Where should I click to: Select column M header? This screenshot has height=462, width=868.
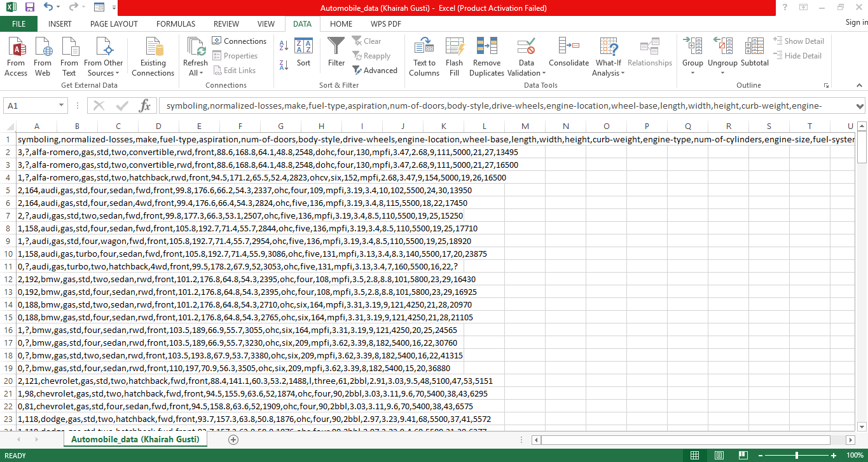click(525, 126)
